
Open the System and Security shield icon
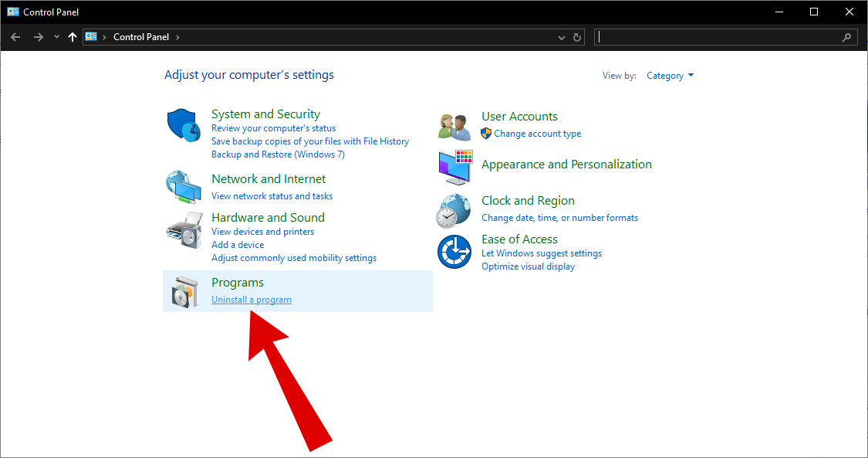[184, 125]
